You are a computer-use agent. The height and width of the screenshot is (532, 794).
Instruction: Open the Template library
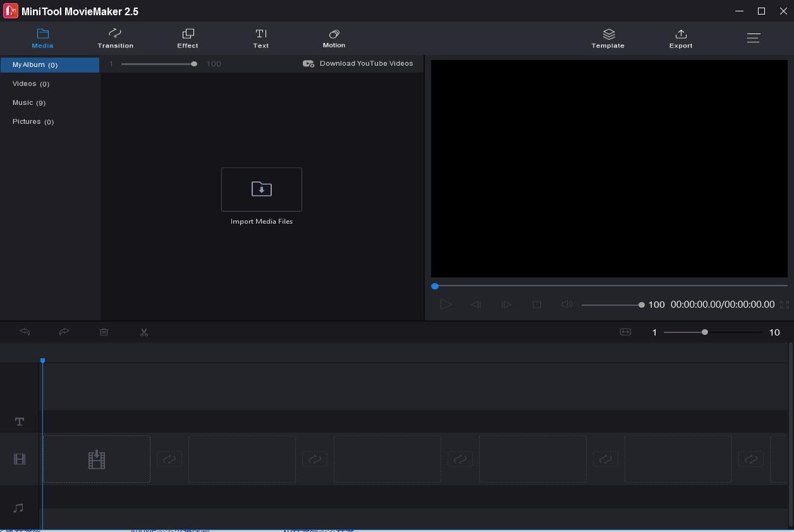608,38
